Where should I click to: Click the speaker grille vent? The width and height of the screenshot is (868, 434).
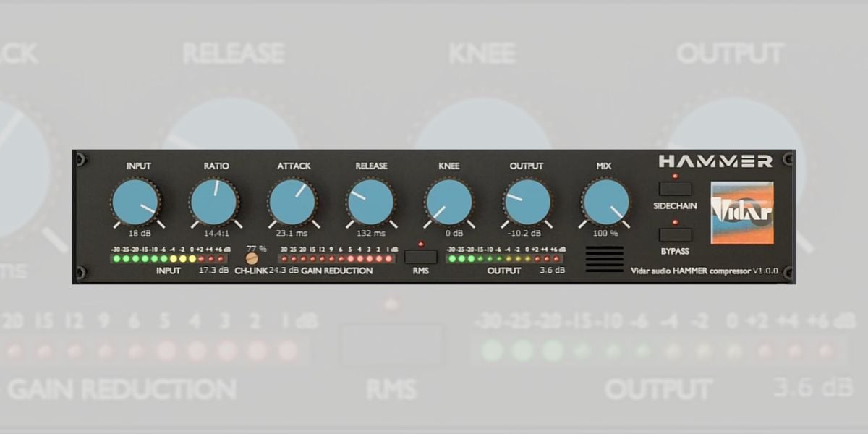(x=605, y=260)
